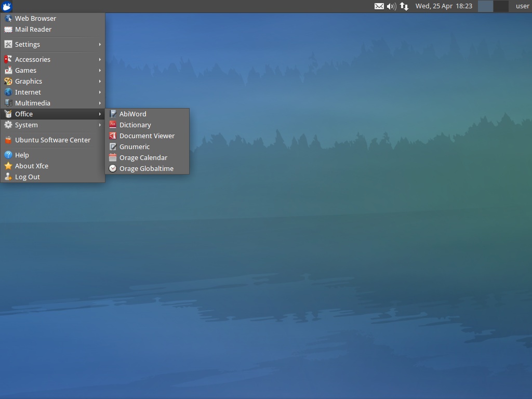Image resolution: width=532 pixels, height=399 pixels.
Task: Click the volume speaker icon
Action: [391, 6]
